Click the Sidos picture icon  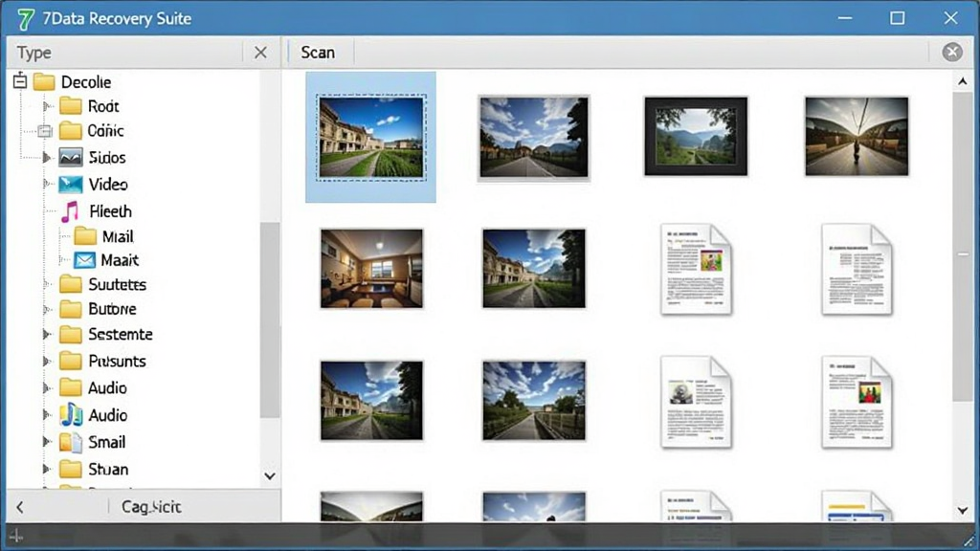coord(71,157)
